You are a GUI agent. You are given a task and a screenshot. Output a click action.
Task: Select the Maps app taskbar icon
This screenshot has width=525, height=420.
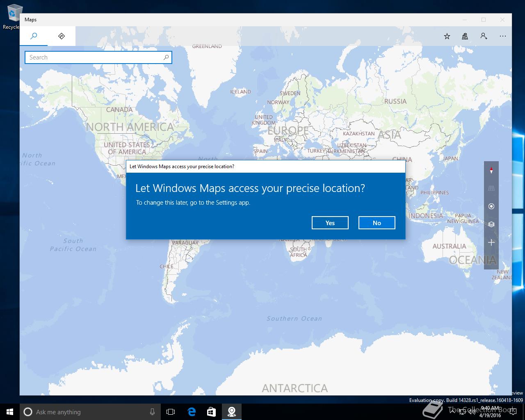(x=232, y=412)
